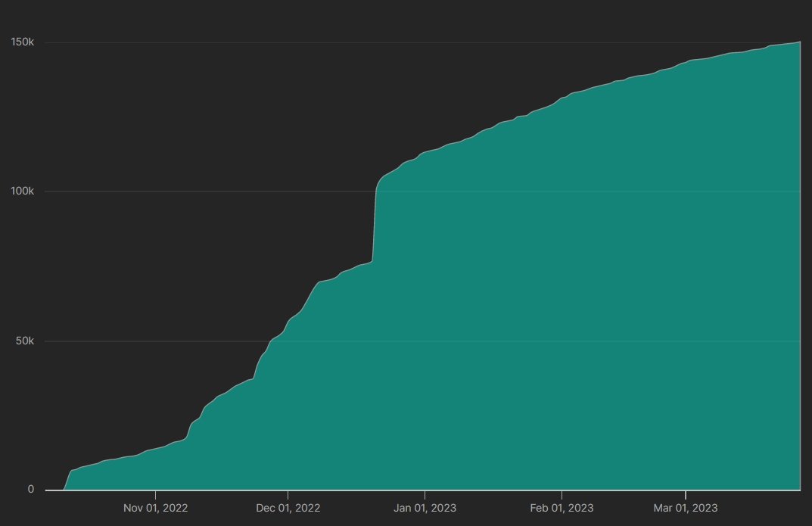This screenshot has height=526, width=812.
Task: Select the 100k y-axis label
Action: coord(21,191)
